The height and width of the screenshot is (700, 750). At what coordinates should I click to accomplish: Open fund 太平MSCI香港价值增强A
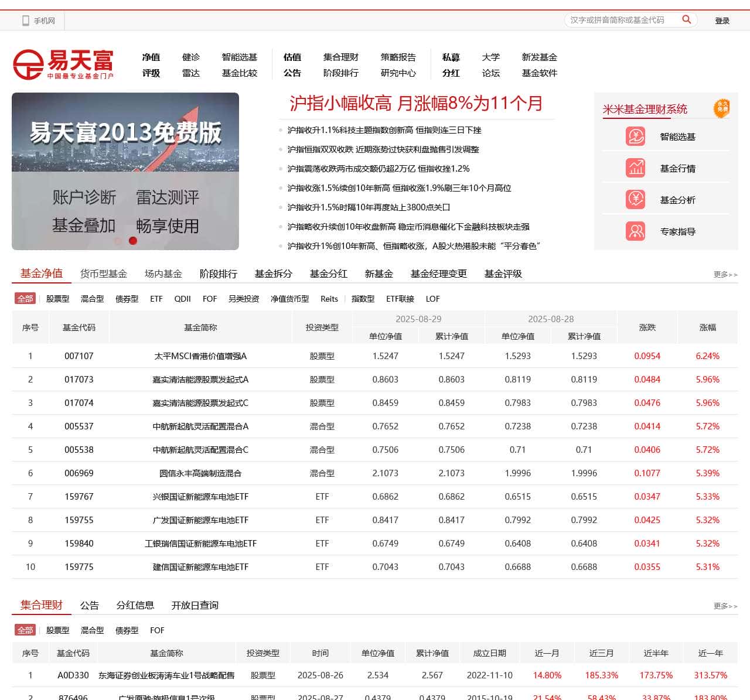[200, 356]
